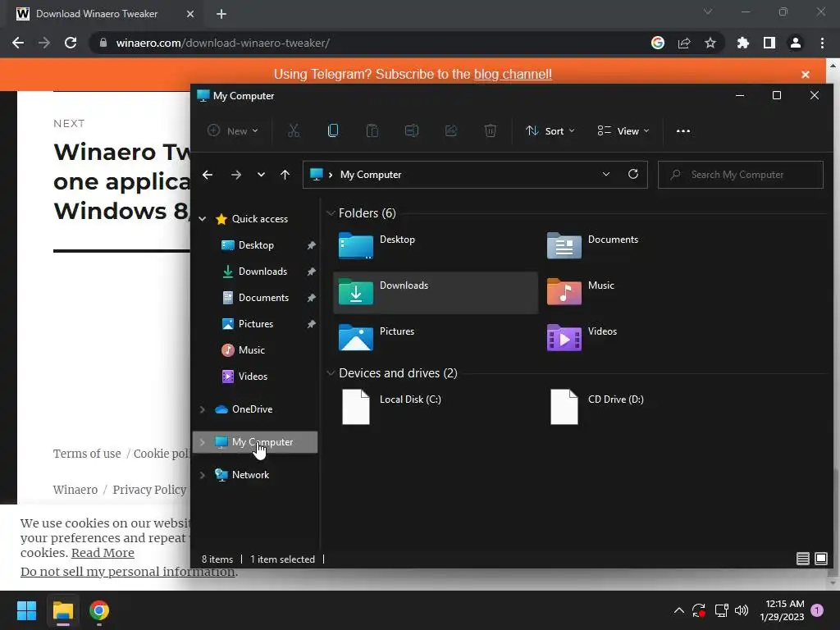Open the Sort dropdown
The image size is (840, 630).
point(550,130)
